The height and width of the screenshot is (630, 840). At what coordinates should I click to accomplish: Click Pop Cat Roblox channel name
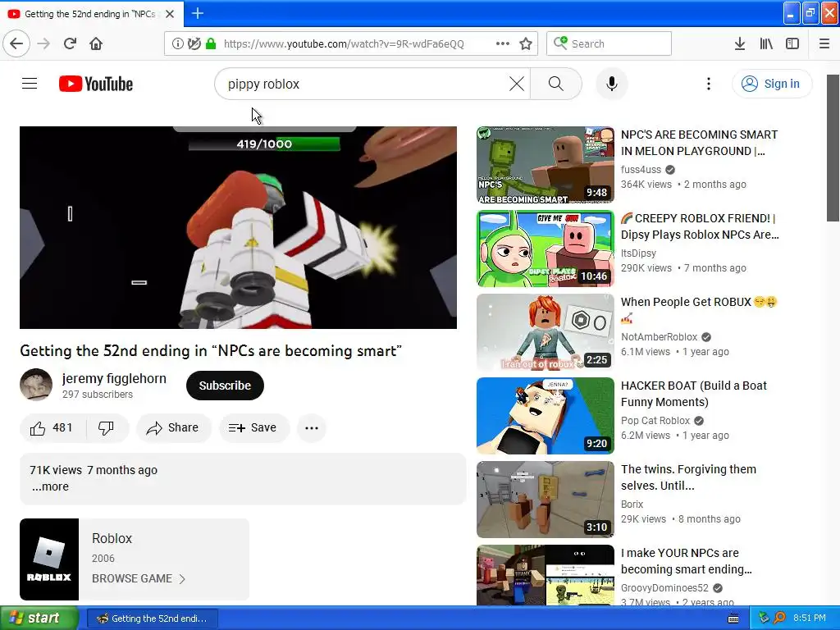(655, 421)
